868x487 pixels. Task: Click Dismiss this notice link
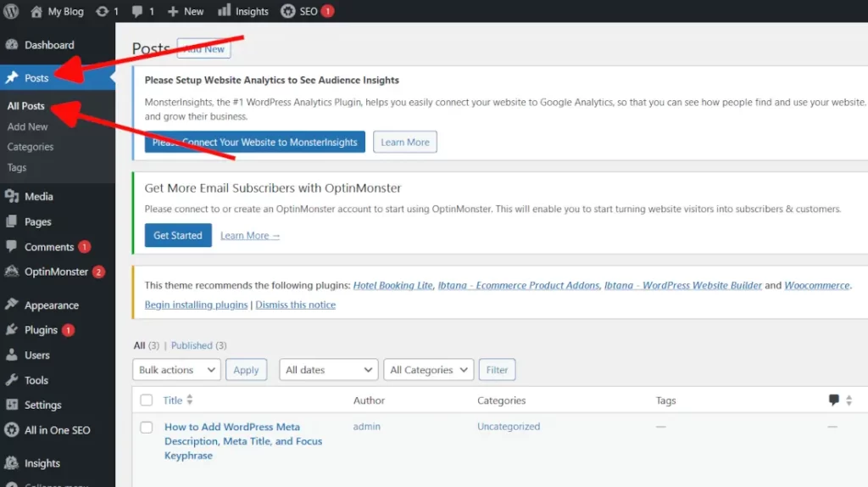click(295, 305)
